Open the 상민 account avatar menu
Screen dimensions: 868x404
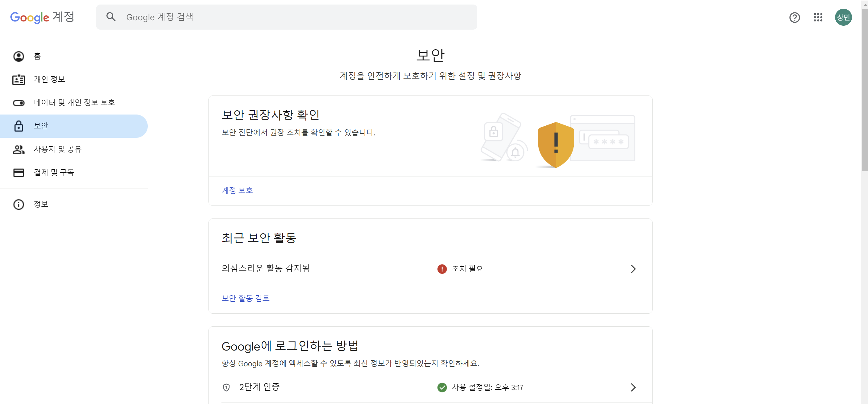[x=843, y=17]
